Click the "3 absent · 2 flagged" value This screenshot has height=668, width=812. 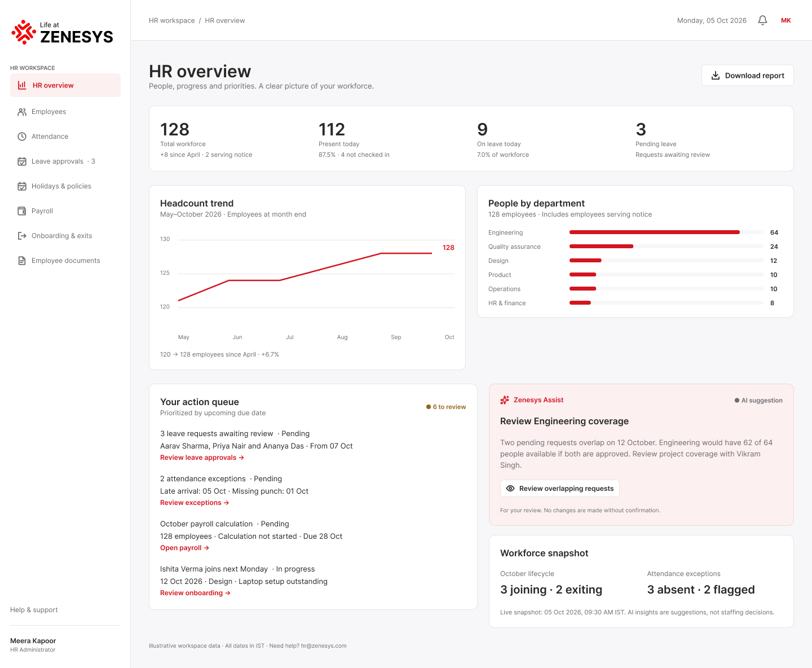click(x=701, y=590)
